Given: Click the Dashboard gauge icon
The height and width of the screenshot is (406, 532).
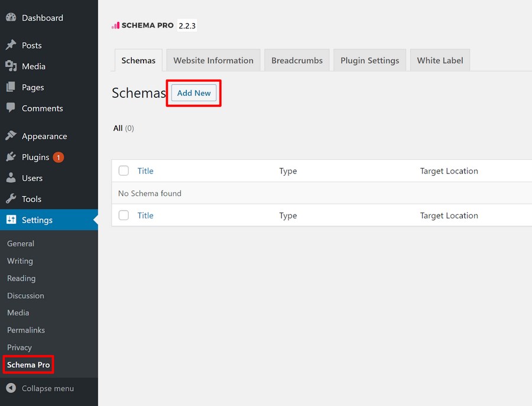Looking at the screenshot, I should 11,17.
